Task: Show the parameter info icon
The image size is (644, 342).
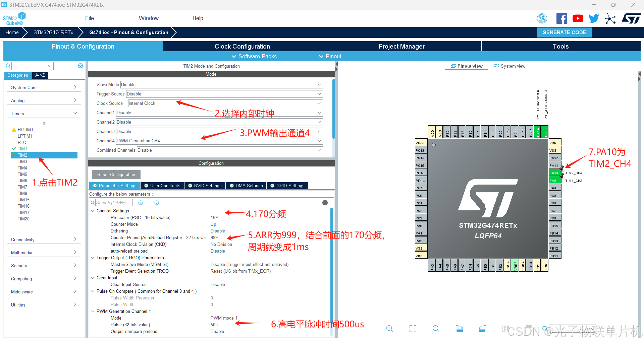Action: (x=325, y=203)
